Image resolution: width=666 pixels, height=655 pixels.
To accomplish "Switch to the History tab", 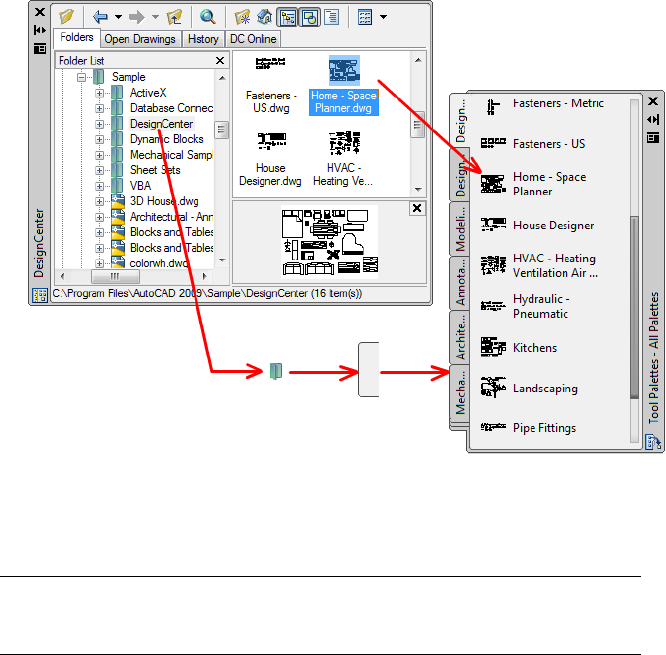I will 203,39.
